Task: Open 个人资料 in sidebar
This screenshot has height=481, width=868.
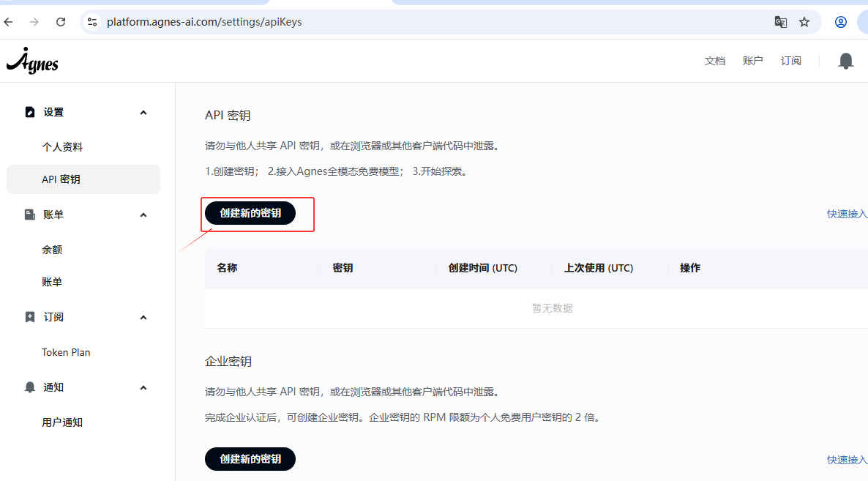Action: [62, 147]
